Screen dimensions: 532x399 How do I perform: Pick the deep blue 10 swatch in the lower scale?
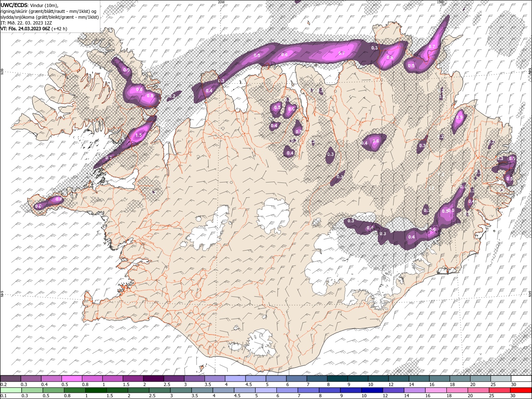click(372, 390)
